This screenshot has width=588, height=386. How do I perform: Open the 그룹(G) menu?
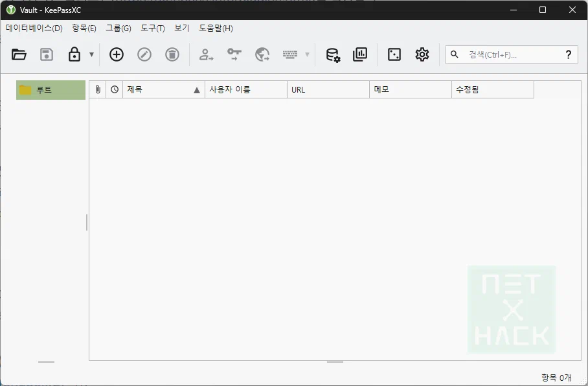coord(119,28)
